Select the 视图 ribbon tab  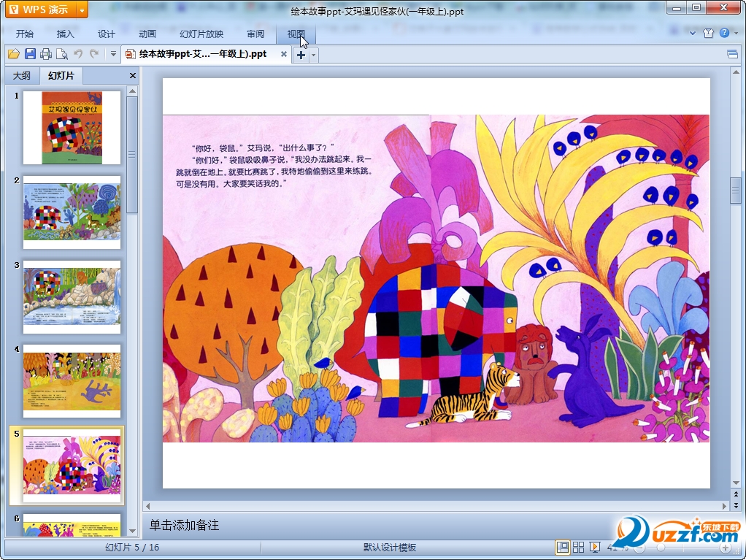[x=296, y=34]
